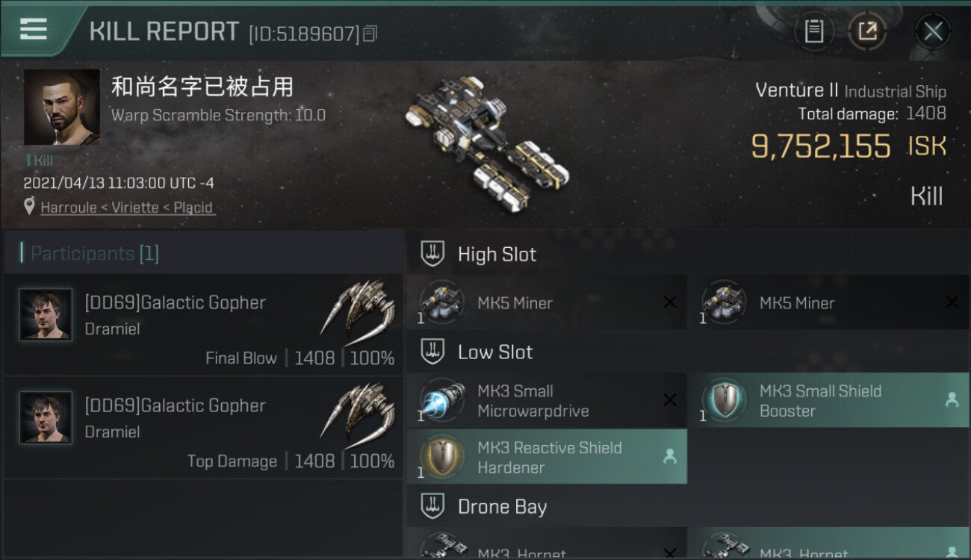Click the Venture II ship image

pos(487,142)
